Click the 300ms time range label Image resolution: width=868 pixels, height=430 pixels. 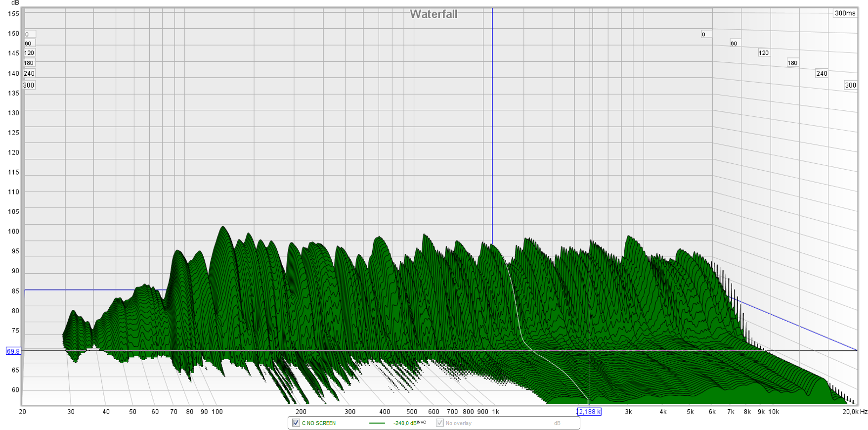tap(845, 13)
